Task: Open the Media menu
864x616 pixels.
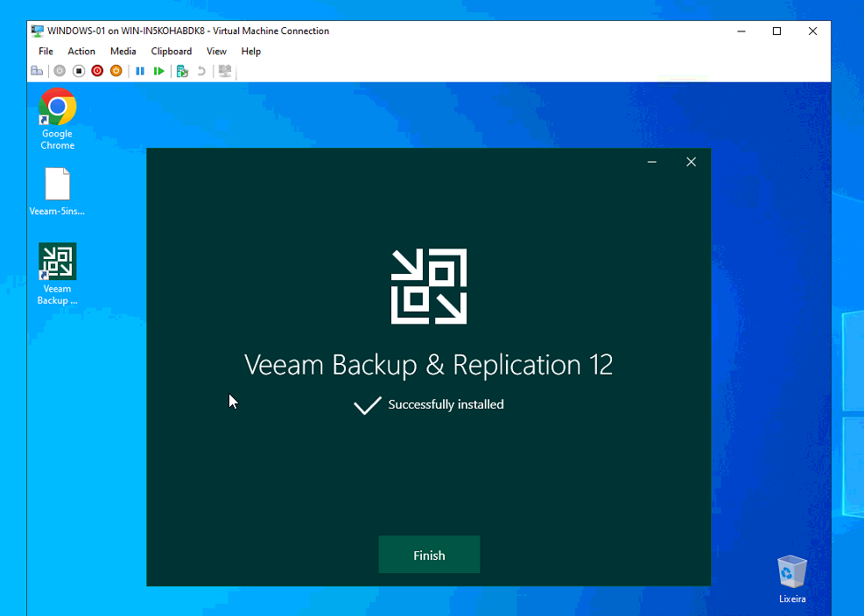Action: [123, 52]
